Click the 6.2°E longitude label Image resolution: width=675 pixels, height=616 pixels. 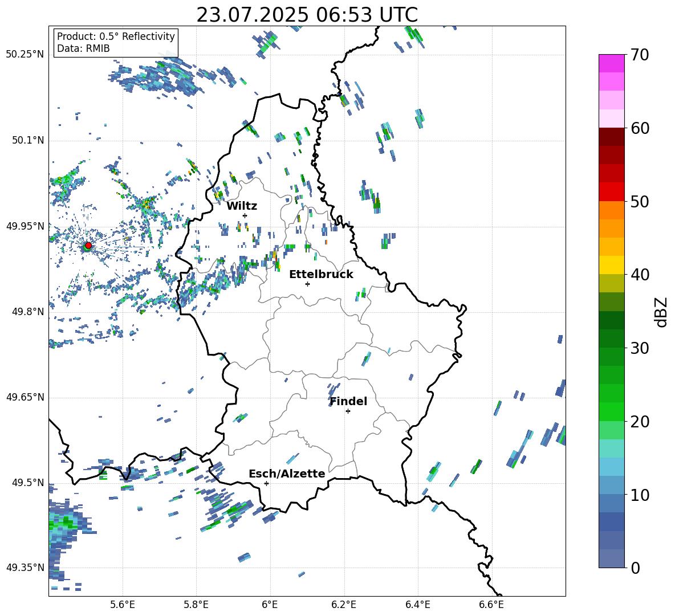[344, 605]
